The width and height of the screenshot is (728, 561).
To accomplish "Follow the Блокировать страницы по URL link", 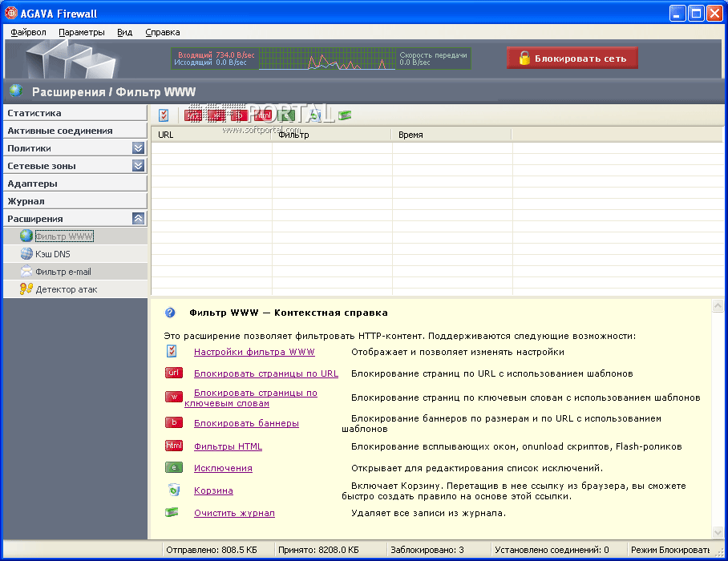I will [266, 373].
